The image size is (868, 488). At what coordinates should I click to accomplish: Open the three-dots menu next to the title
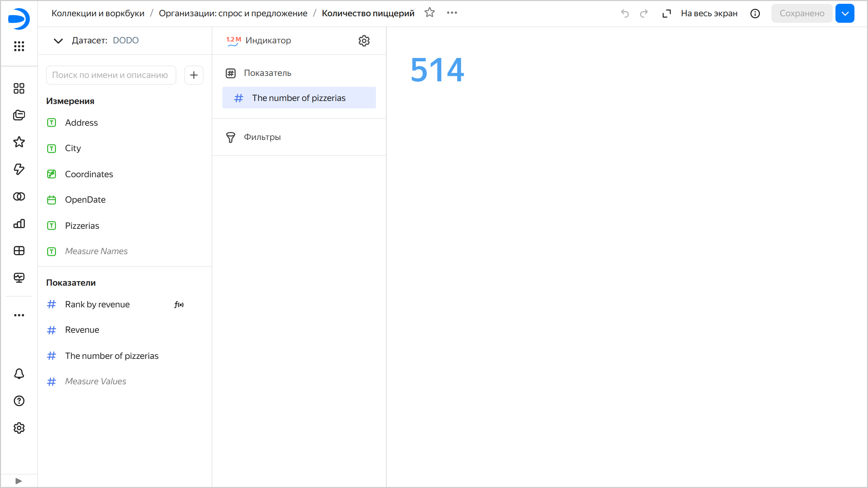(x=452, y=13)
